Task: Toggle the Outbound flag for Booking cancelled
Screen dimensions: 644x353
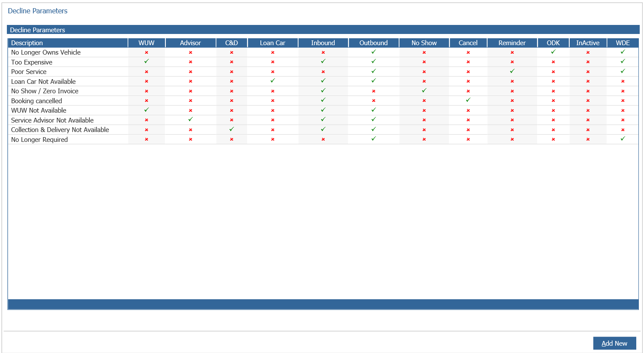Action: click(x=373, y=101)
